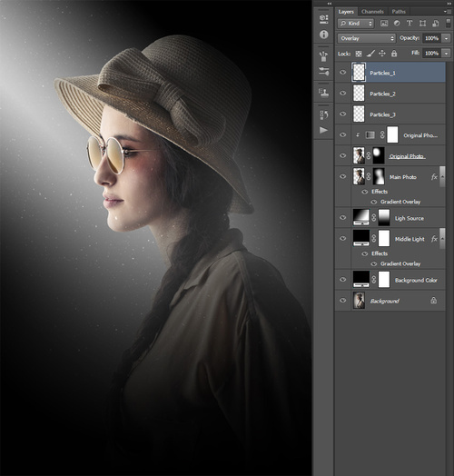The image size is (454, 476).
Task: Switch to the Channels tab
Action: coord(372,12)
